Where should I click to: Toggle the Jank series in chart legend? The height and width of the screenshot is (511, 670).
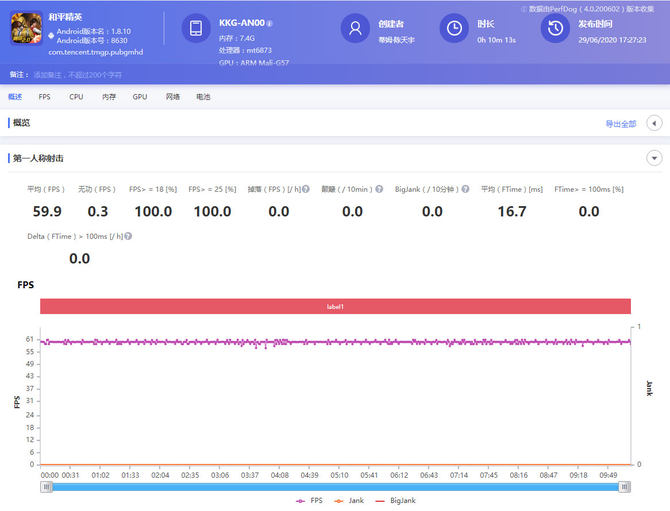pyautogui.click(x=356, y=501)
